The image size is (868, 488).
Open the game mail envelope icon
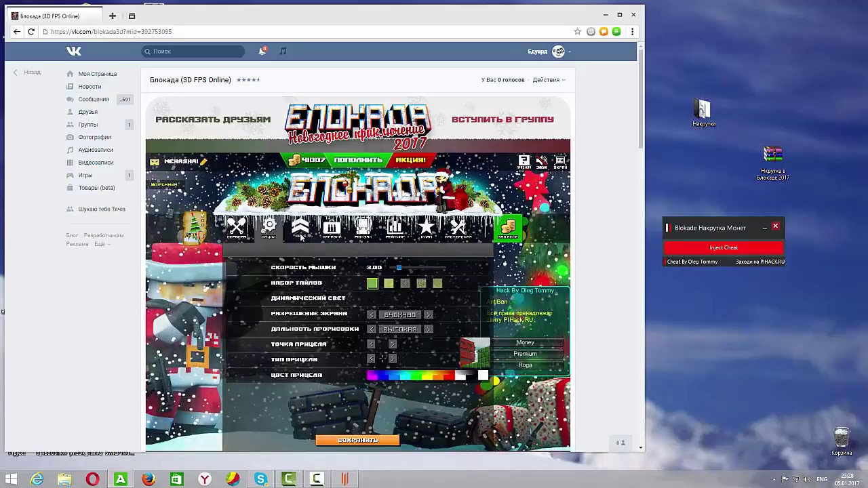[x=155, y=162]
